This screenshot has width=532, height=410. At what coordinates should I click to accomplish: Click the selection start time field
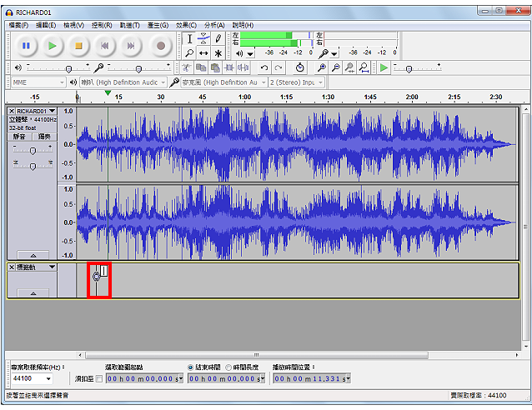(144, 379)
